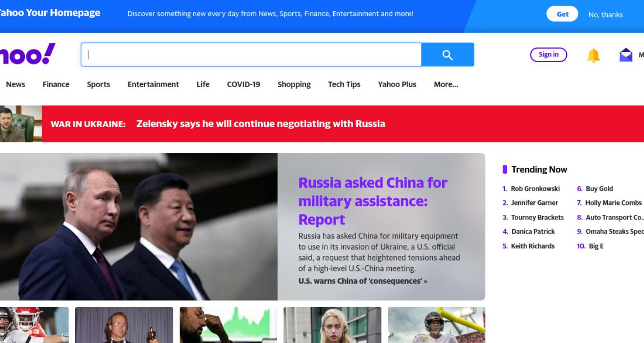Open the COVID-19 section
This screenshot has width=644, height=343.
(x=243, y=84)
